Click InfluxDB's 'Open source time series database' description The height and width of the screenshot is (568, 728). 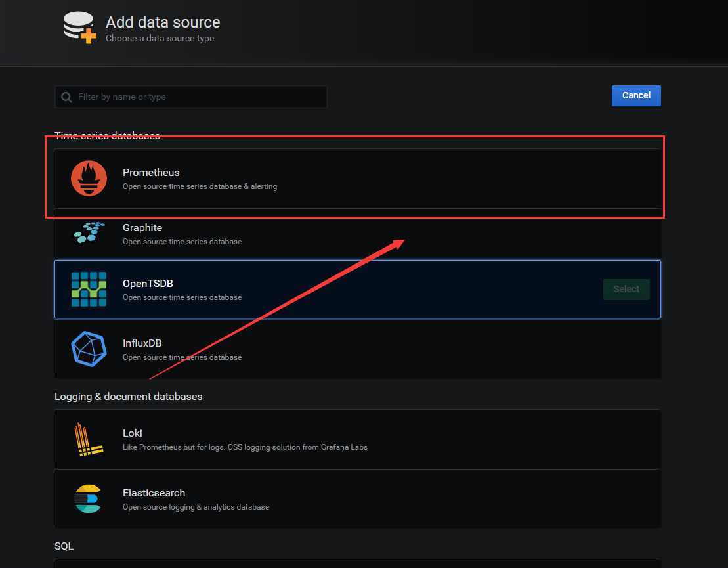[182, 357]
